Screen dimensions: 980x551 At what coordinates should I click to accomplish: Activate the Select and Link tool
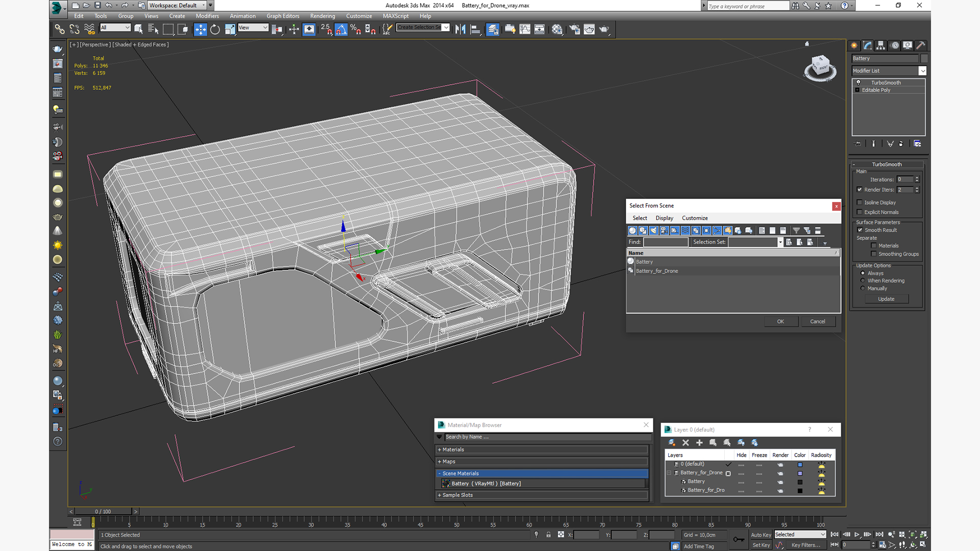(60, 29)
